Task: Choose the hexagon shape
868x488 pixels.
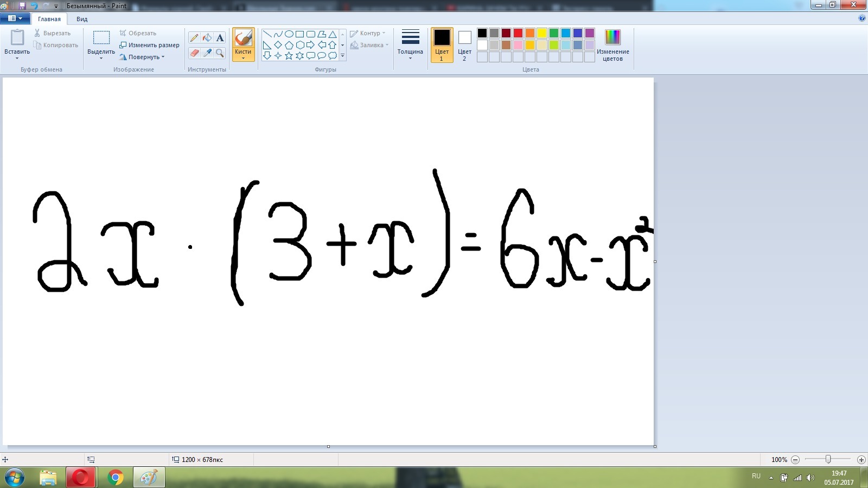Action: [300, 45]
